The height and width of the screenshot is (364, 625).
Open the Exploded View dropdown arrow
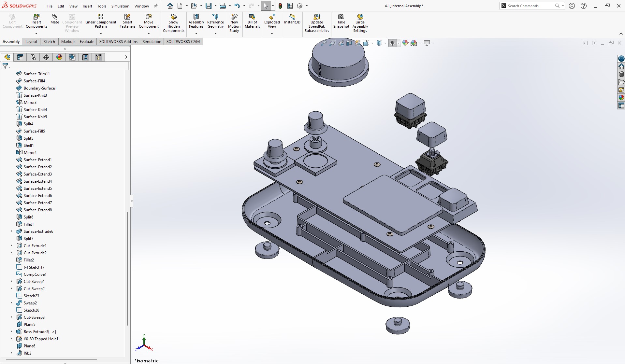272,34
